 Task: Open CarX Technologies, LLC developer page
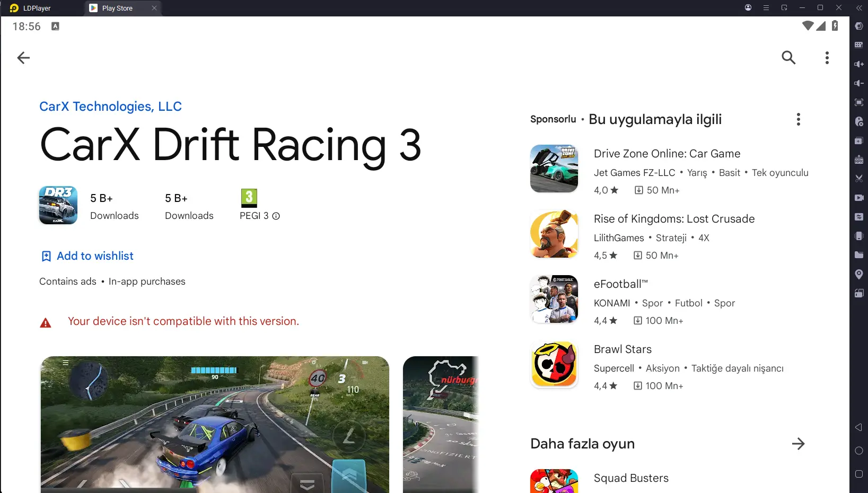pyautogui.click(x=110, y=107)
